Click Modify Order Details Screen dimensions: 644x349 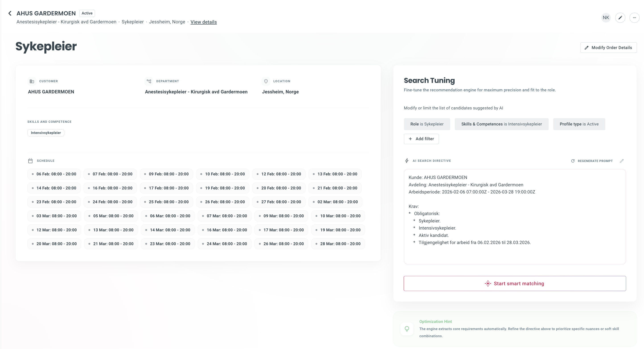pyautogui.click(x=608, y=47)
